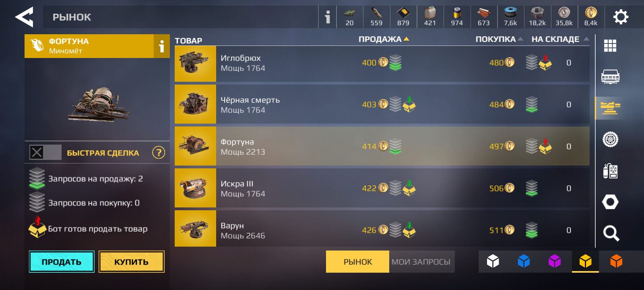Open settings via the gear icon
Screen dimensions: 644x290
tap(620, 17)
